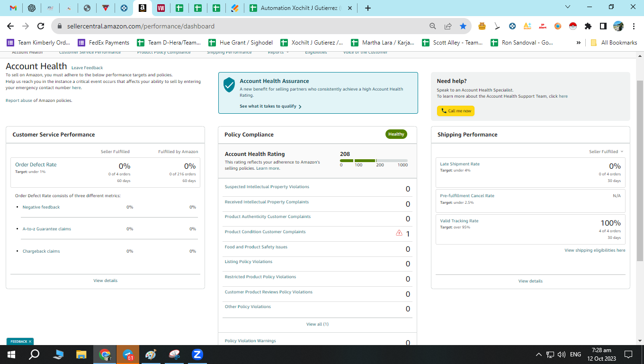Toggle the bookmark star
Screen dimensions: 644x364
tap(463, 26)
